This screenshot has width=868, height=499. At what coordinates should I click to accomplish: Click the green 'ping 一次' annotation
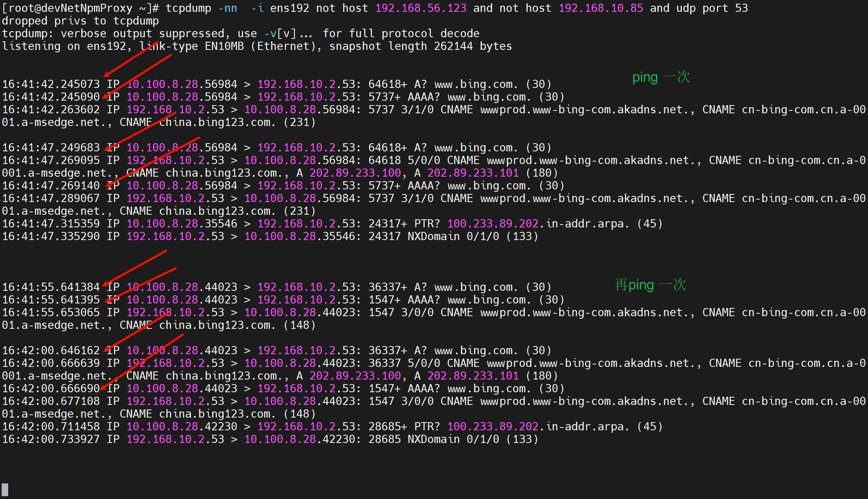(661, 77)
